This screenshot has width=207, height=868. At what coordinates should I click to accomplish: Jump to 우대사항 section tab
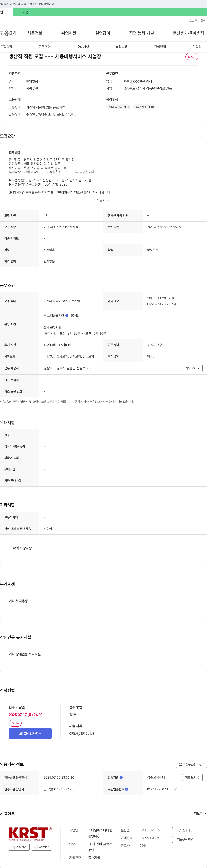(x=83, y=47)
